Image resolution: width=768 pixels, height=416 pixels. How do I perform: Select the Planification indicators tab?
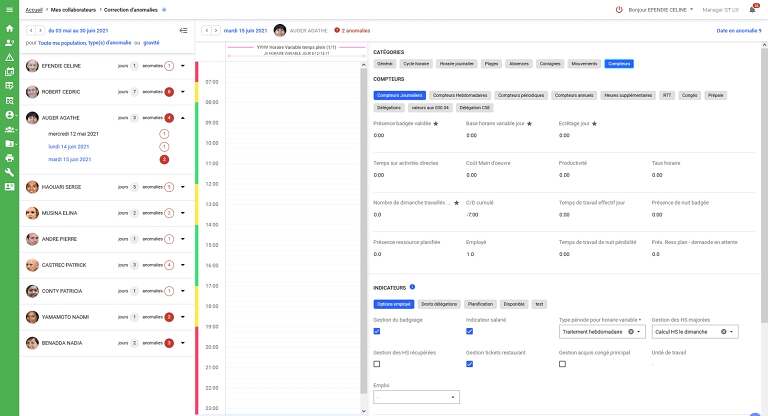(480, 304)
